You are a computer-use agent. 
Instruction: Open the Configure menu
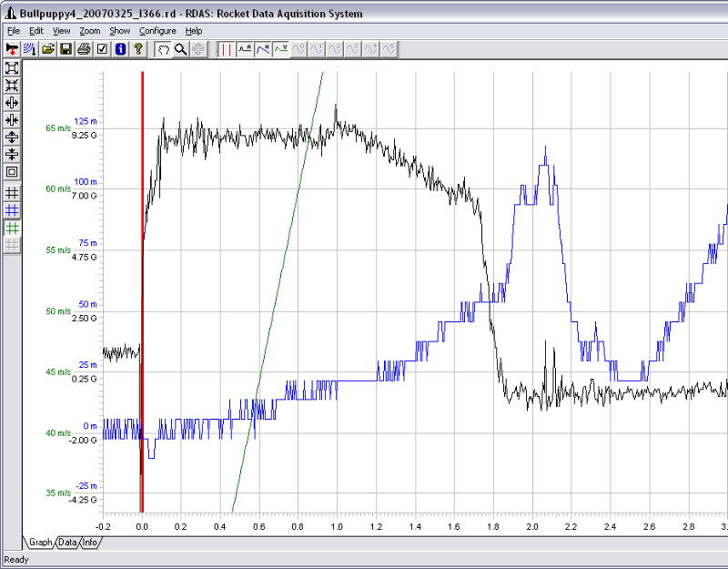(157, 31)
